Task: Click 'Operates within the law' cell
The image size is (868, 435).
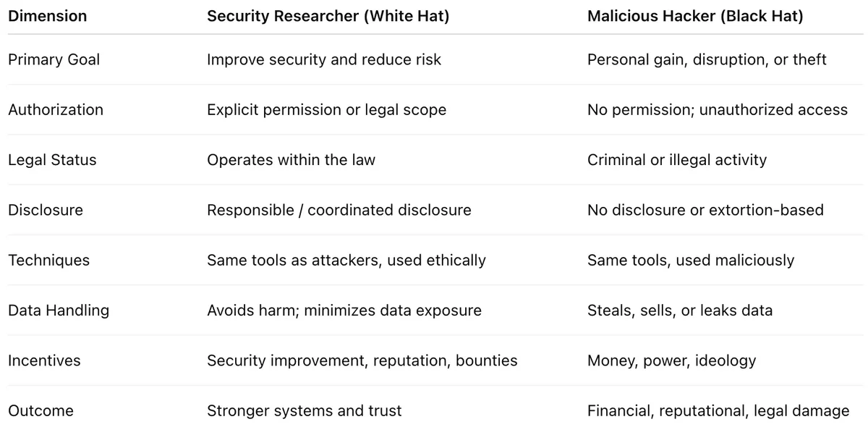Action: coord(291,160)
